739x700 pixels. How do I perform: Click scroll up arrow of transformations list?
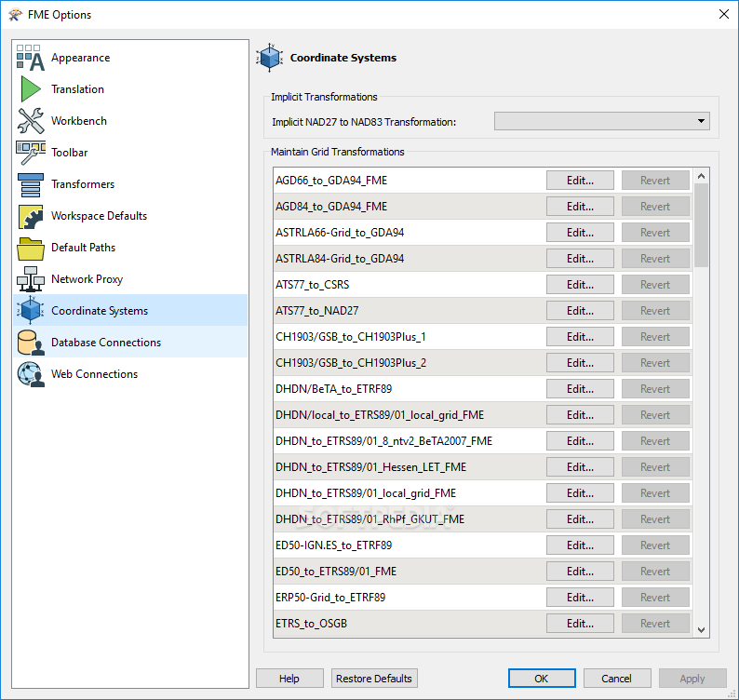pos(701,176)
